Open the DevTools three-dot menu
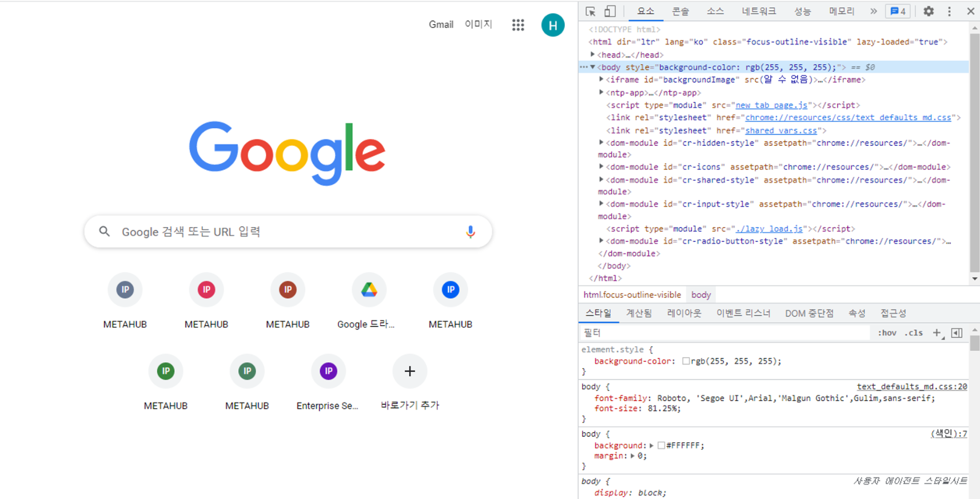The image size is (980, 499). click(x=949, y=11)
